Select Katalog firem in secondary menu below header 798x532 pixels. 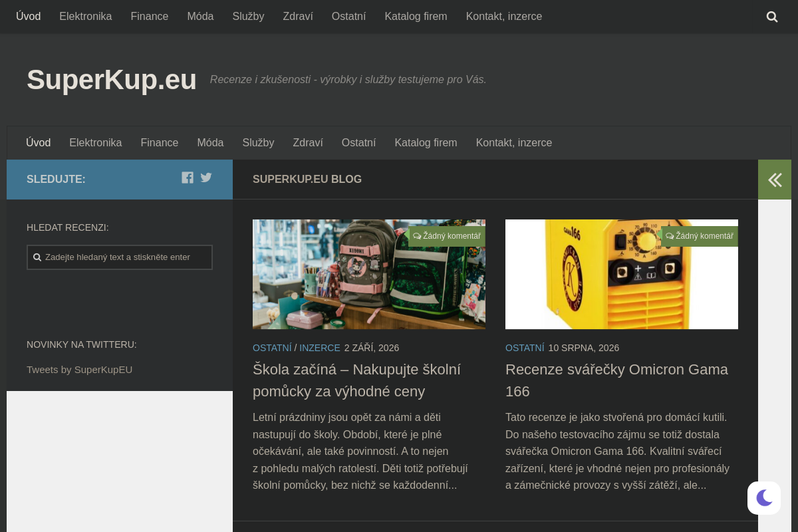tap(426, 143)
